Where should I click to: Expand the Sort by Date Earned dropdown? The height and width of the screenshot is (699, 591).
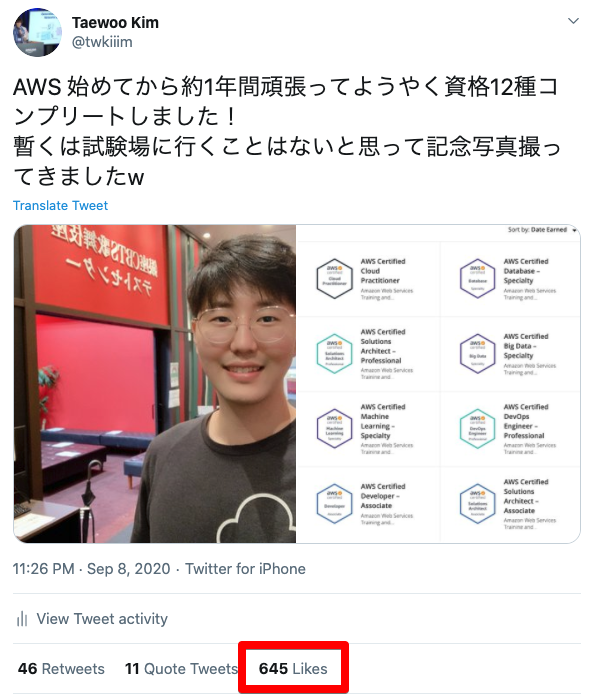pos(542,230)
